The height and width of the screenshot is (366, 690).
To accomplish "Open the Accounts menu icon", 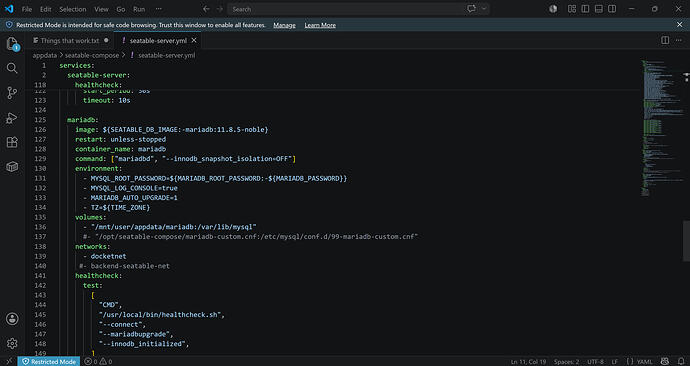I will [x=12, y=319].
